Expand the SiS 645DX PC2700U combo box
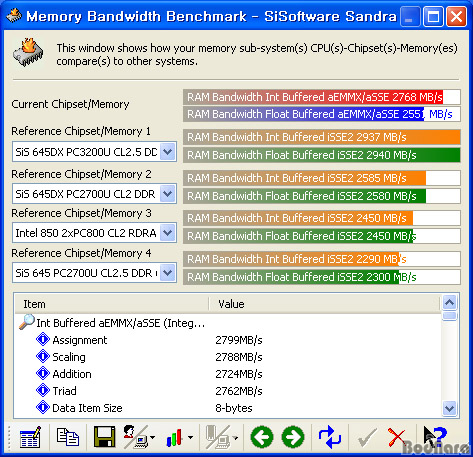This screenshot has height=457, width=473. [167, 194]
